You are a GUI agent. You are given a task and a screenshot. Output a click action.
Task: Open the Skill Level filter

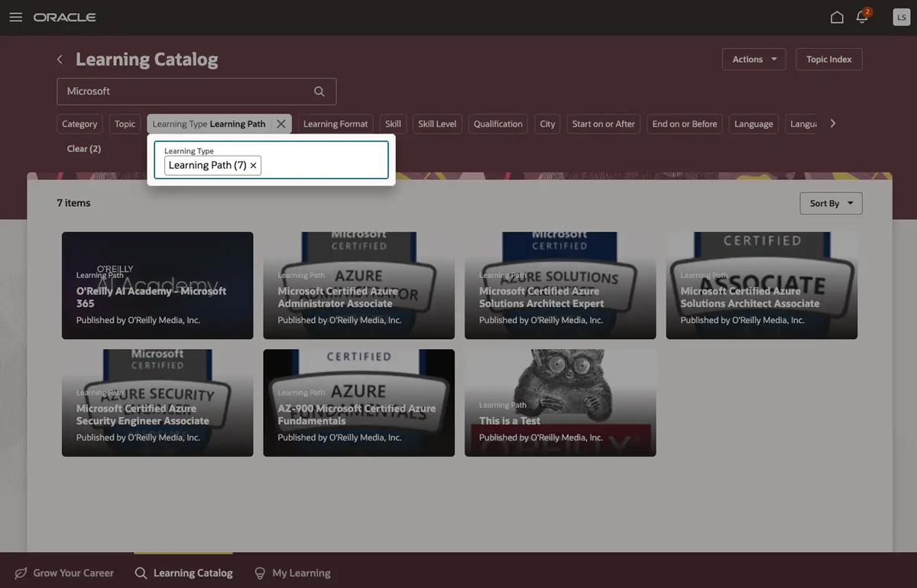[437, 124]
